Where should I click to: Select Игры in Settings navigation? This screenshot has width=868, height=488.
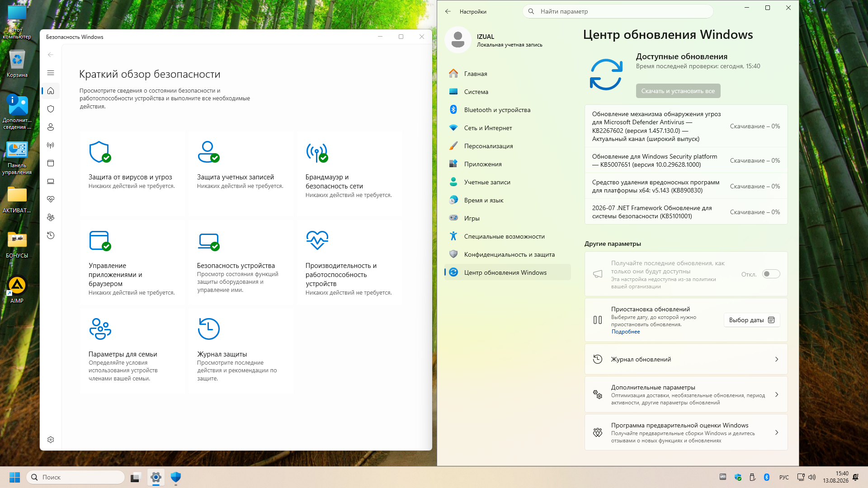pyautogui.click(x=507, y=218)
